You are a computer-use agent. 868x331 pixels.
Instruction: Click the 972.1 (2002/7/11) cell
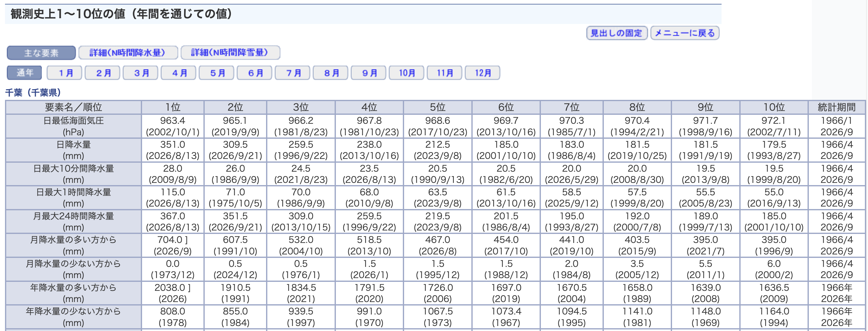click(774, 126)
